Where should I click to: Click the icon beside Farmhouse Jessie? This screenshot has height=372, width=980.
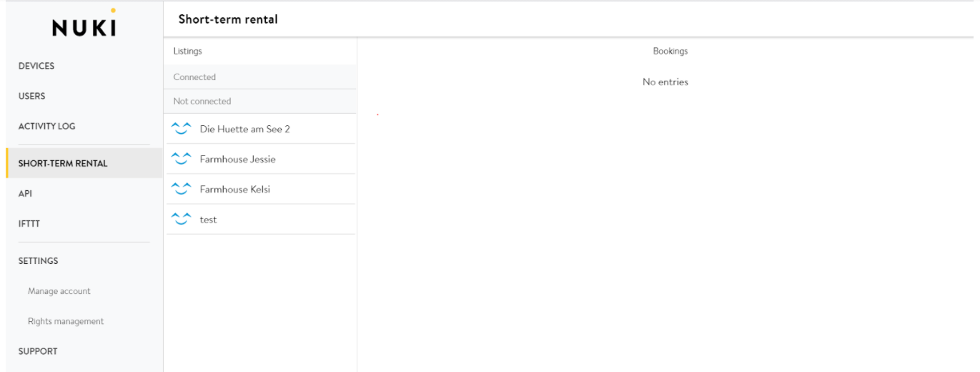pyautogui.click(x=182, y=159)
